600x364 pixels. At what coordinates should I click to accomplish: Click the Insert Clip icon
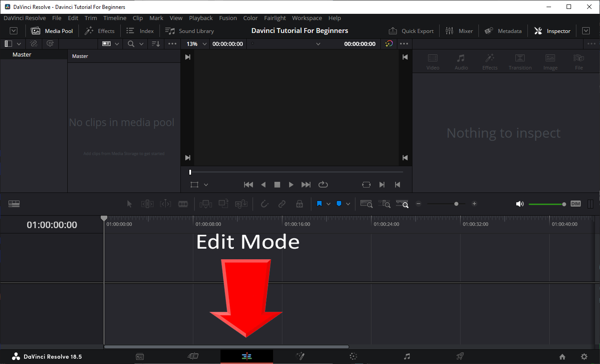tap(206, 204)
